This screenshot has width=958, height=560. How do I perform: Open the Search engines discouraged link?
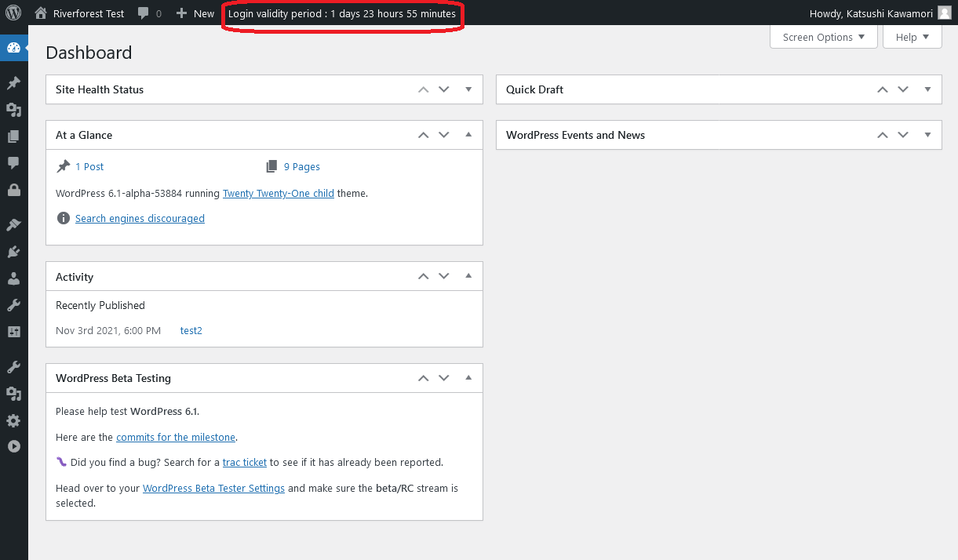(x=140, y=219)
